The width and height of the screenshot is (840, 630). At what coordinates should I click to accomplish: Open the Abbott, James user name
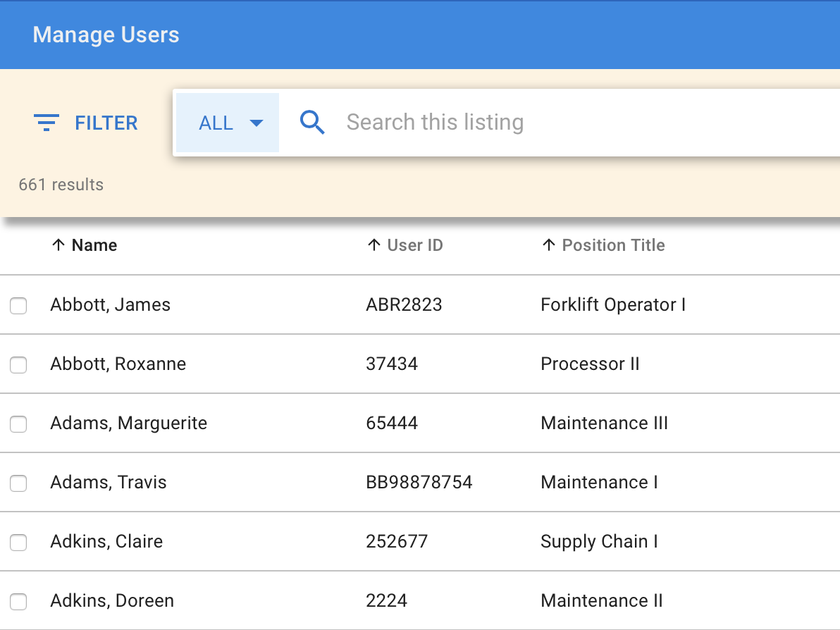[x=111, y=305]
